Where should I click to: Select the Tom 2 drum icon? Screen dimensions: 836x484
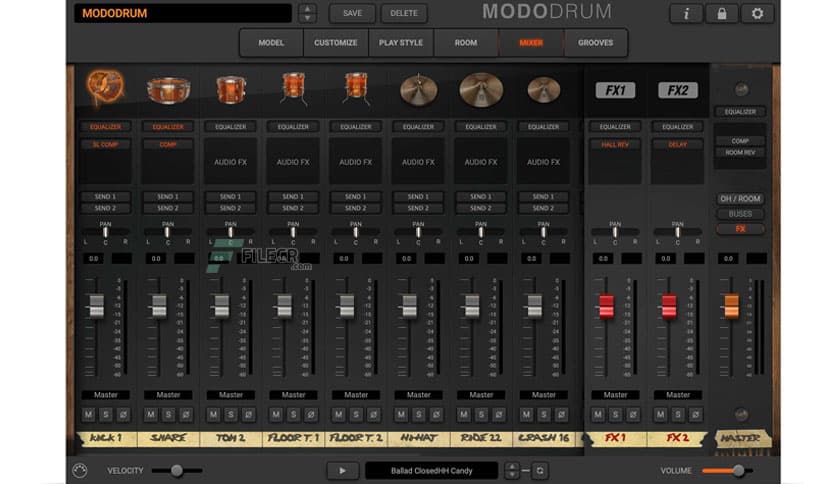[x=230, y=89]
